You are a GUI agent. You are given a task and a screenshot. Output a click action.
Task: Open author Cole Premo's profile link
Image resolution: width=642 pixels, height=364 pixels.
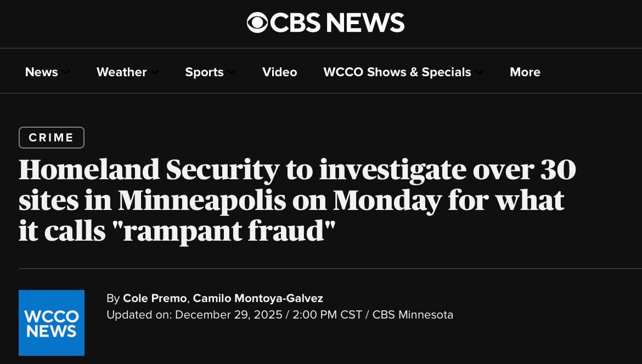click(x=155, y=298)
